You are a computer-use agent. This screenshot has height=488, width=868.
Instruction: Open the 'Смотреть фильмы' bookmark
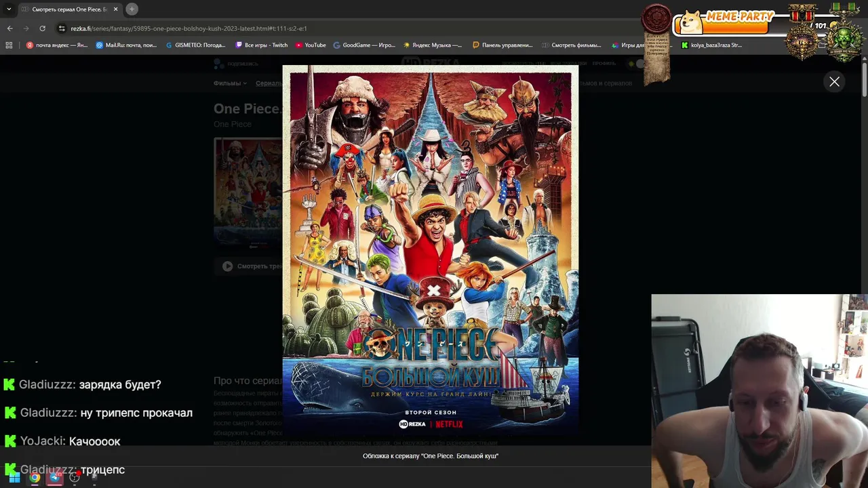572,45
